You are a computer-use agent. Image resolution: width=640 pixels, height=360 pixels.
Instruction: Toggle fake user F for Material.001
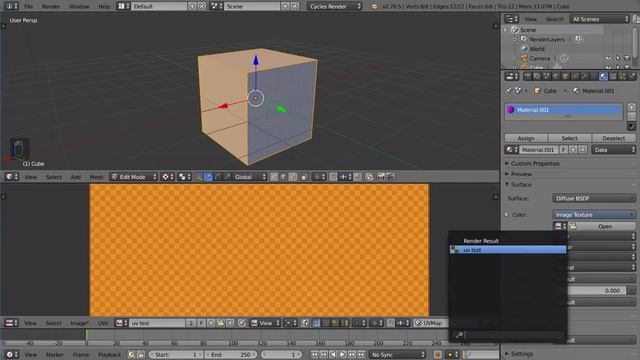564,150
